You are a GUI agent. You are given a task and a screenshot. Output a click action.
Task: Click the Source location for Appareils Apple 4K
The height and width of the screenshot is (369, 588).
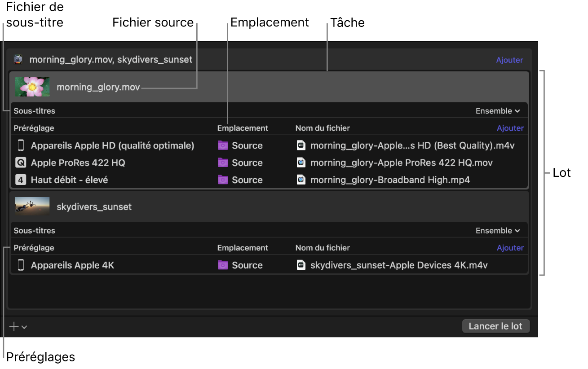point(247,265)
